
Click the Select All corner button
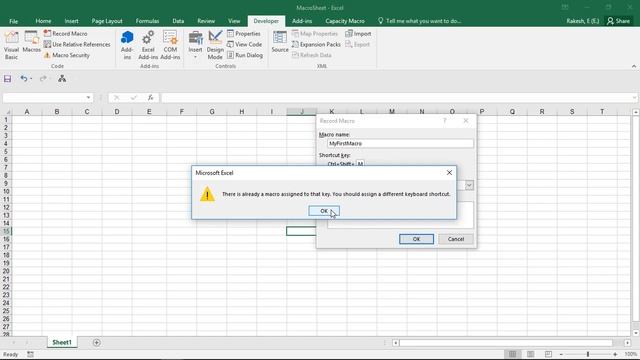pyautogui.click(x=6, y=111)
